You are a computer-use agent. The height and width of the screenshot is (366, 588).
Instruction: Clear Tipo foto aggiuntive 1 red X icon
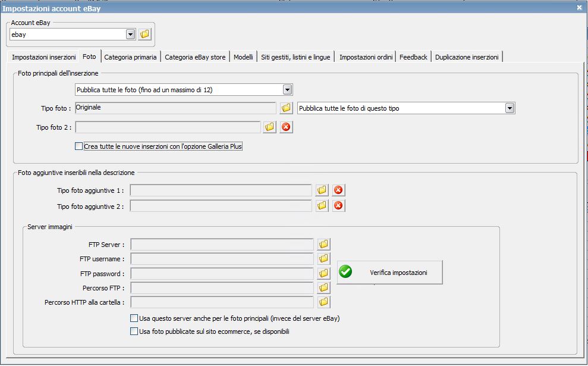(338, 190)
